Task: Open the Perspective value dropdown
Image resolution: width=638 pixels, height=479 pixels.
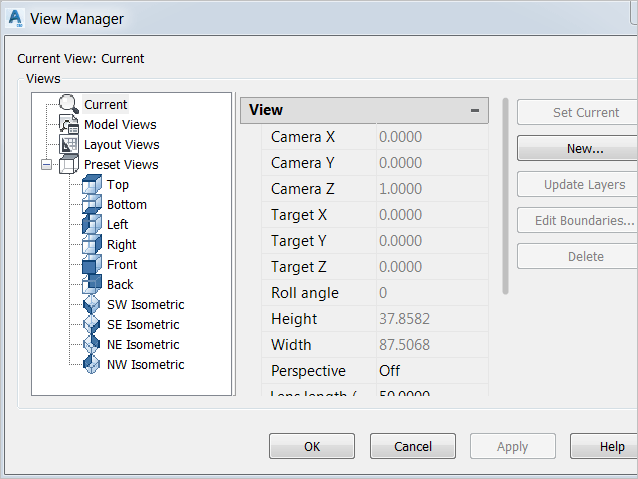Action: (432, 371)
